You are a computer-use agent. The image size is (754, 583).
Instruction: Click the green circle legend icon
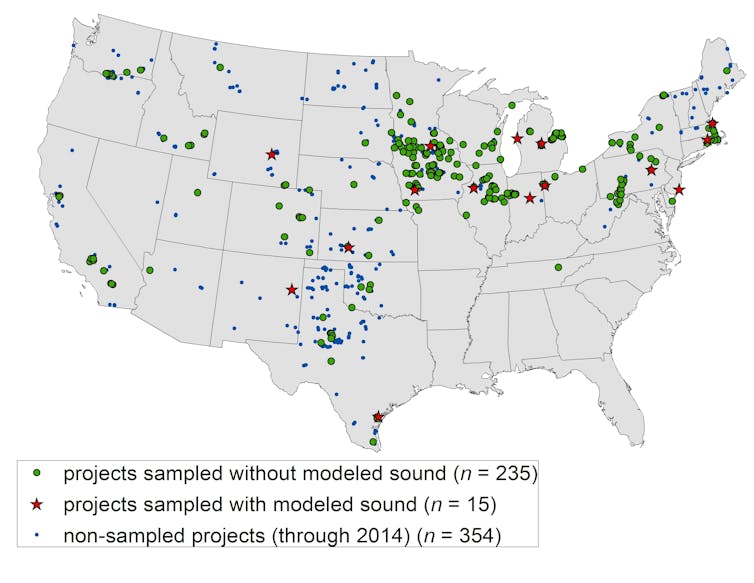36,473
